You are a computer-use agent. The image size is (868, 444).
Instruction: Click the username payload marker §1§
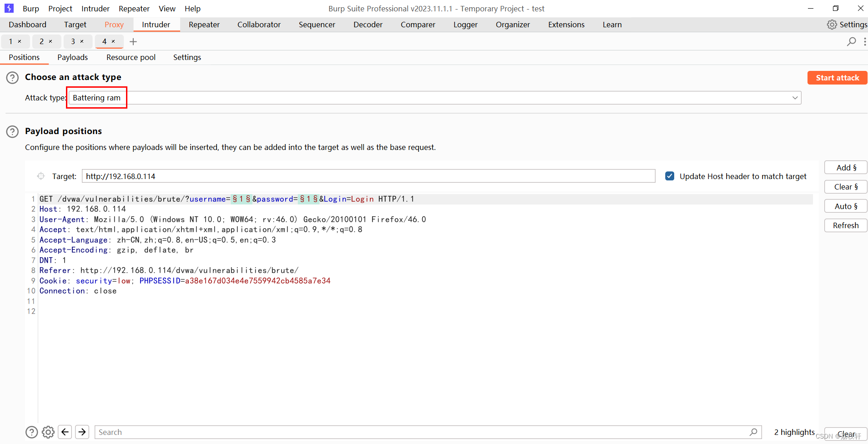coord(242,199)
